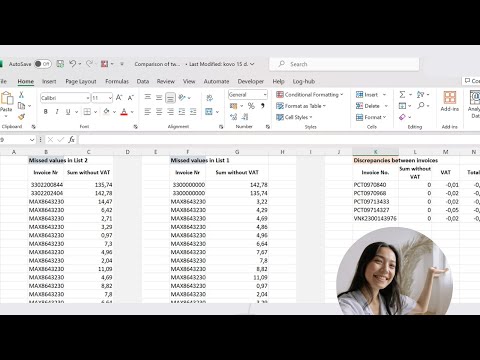This screenshot has width=480, height=360.
Task: Click Align Left icon
Action: pyautogui.click(x=148, y=112)
